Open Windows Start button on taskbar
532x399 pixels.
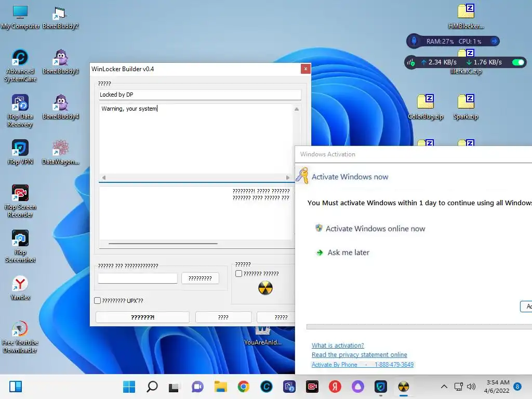coord(129,387)
